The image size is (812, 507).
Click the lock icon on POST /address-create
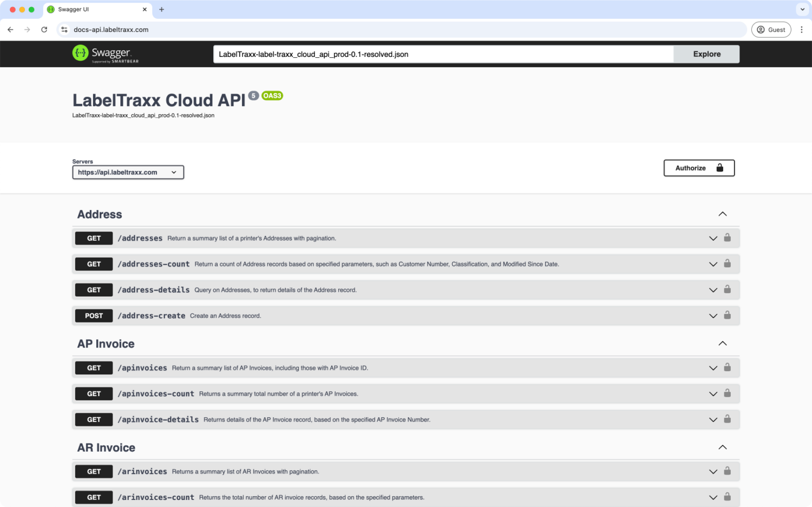[x=728, y=315]
